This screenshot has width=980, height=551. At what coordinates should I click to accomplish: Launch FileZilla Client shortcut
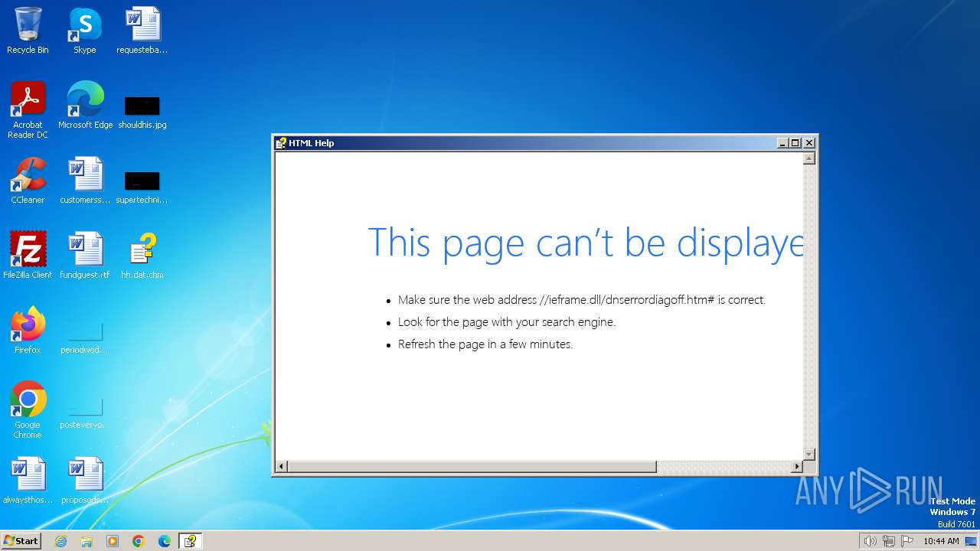point(28,256)
